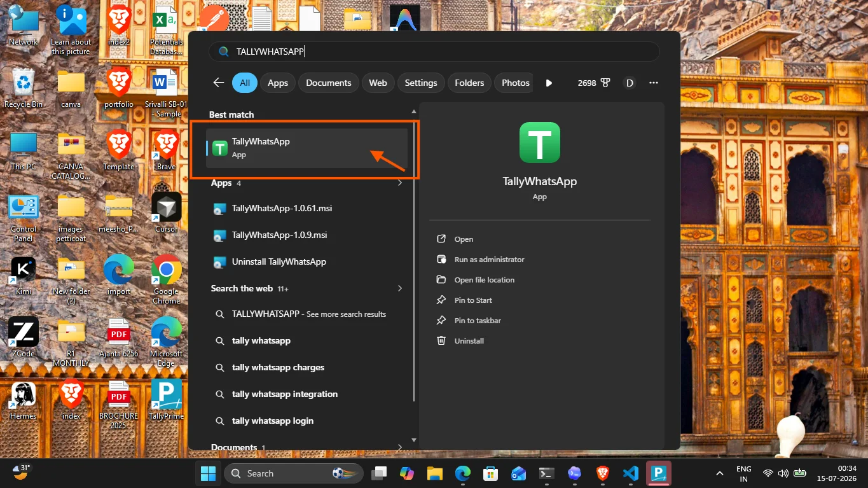Viewport: 868px width, 488px height.
Task: Open the TallyWhatsApp best match result
Action: click(307, 148)
